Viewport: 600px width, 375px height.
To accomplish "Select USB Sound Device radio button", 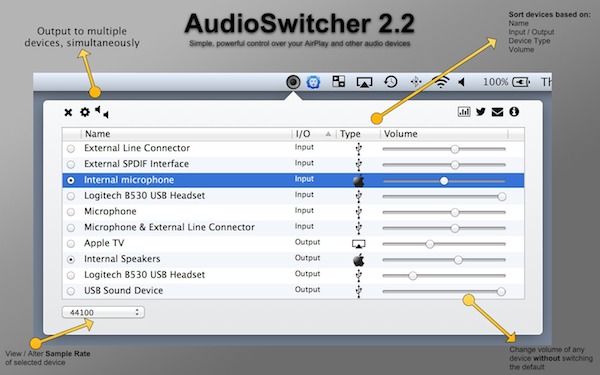I will point(71,291).
